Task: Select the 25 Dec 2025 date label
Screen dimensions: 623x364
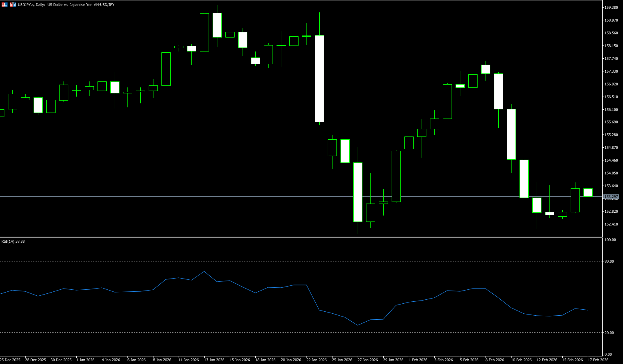Action: click(10, 360)
